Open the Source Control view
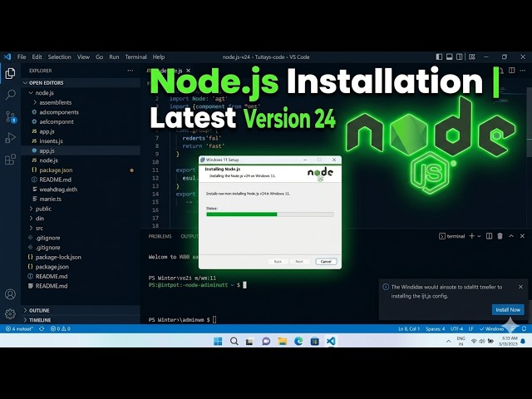This screenshot has height=399, width=532. 11,116
